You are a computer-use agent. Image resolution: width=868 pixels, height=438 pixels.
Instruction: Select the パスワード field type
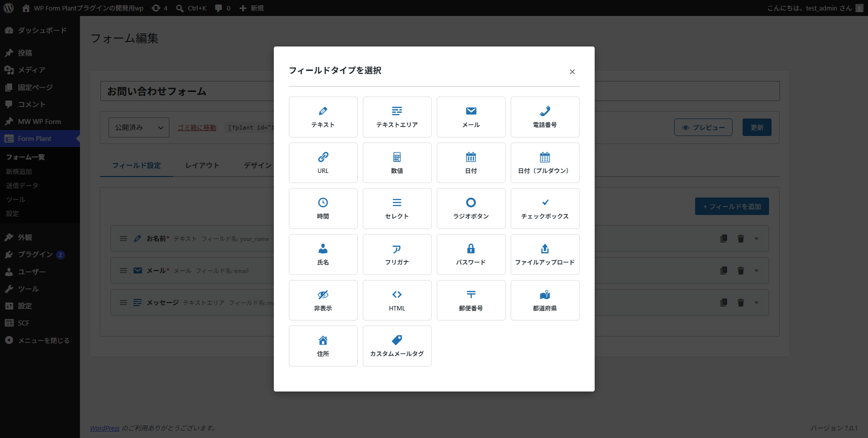(471, 254)
